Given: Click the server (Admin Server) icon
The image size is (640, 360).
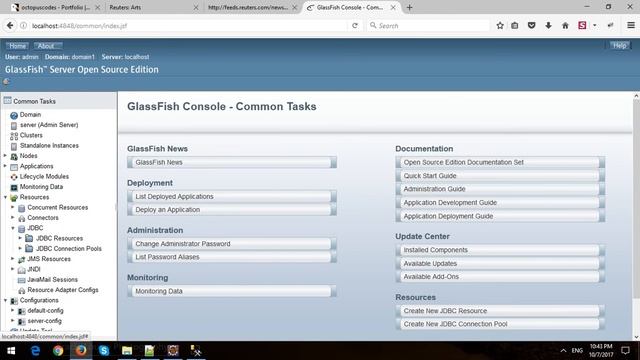Looking at the screenshot, I should point(14,125).
